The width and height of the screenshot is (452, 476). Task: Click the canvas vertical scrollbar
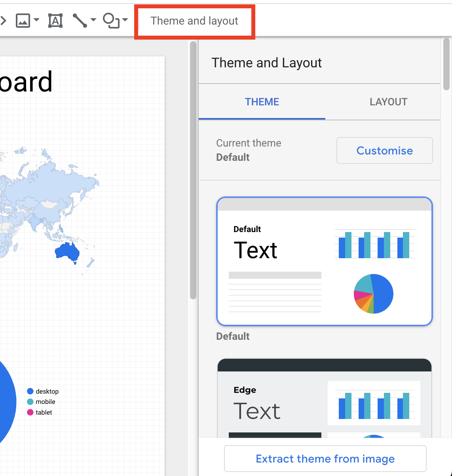193,170
